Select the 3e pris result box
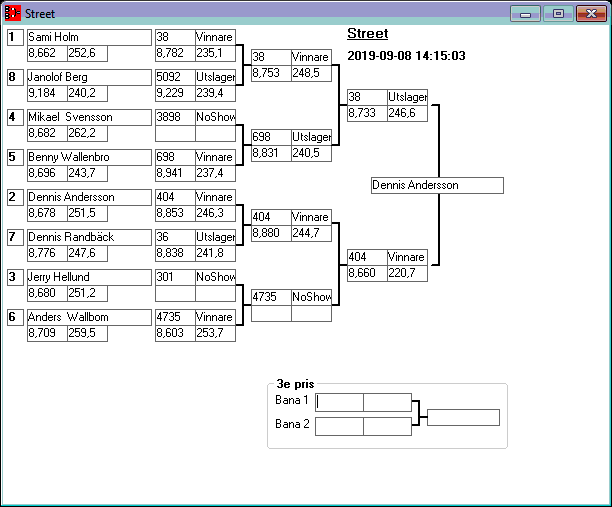Image resolution: width=612 pixels, height=507 pixels. 463,417
